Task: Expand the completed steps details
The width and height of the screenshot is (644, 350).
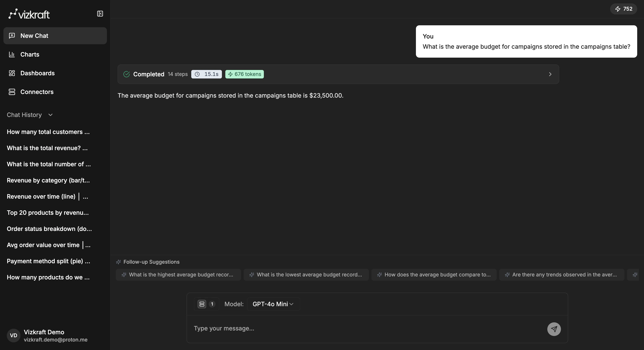Action: click(550, 74)
